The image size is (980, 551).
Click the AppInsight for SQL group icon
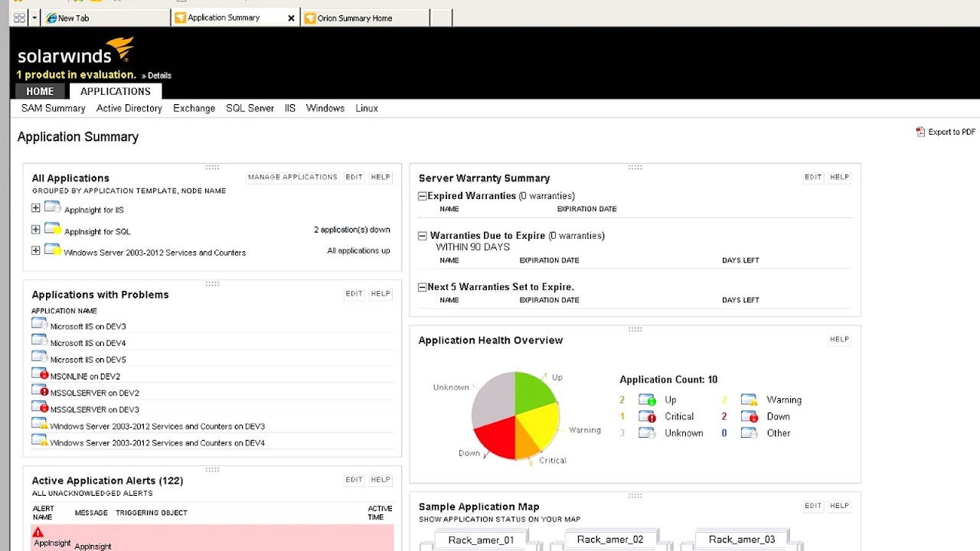coord(52,229)
